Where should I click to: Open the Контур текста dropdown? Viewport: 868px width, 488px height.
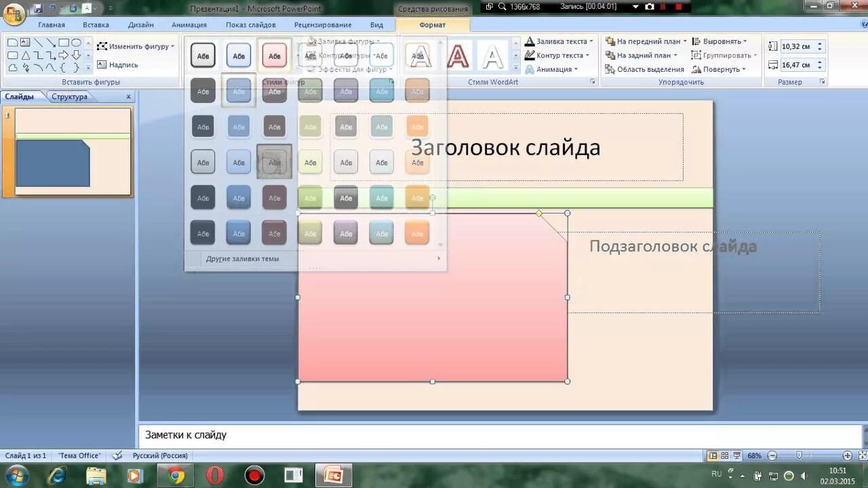click(x=558, y=55)
